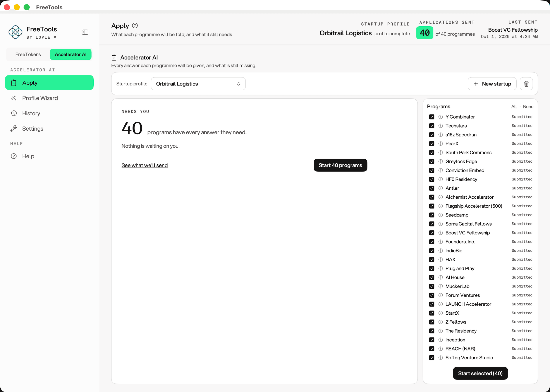Click the Forum Ventures program name

click(x=462, y=295)
